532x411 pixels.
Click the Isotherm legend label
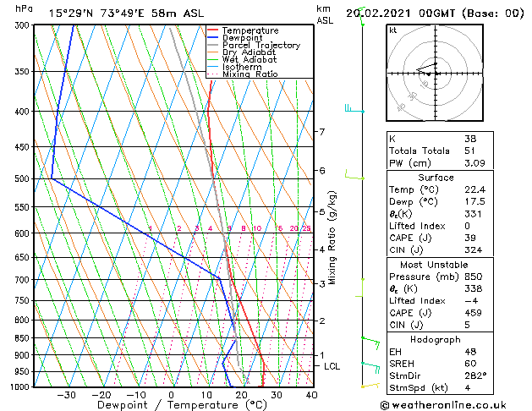242,67
